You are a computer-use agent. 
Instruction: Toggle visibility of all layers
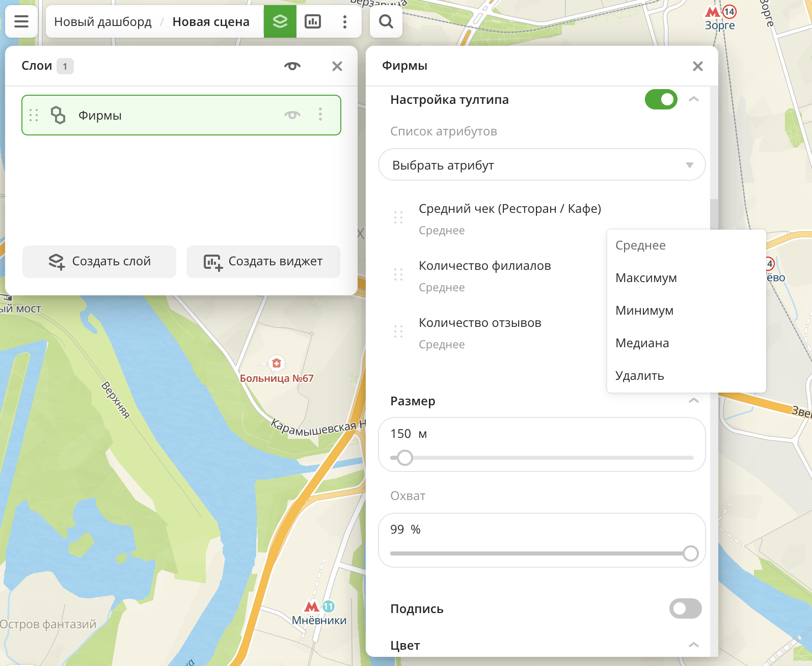coord(292,66)
